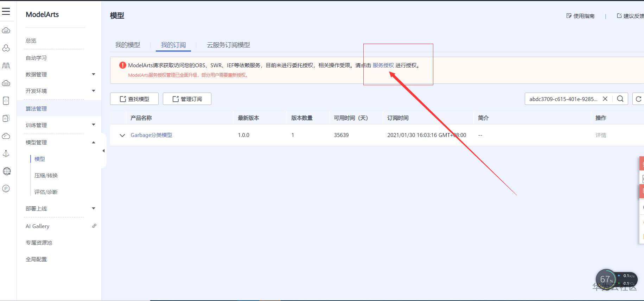Image resolution: width=644 pixels, height=301 pixels.
Task: Click the ModelArts title in the sidebar
Action: pos(42,14)
